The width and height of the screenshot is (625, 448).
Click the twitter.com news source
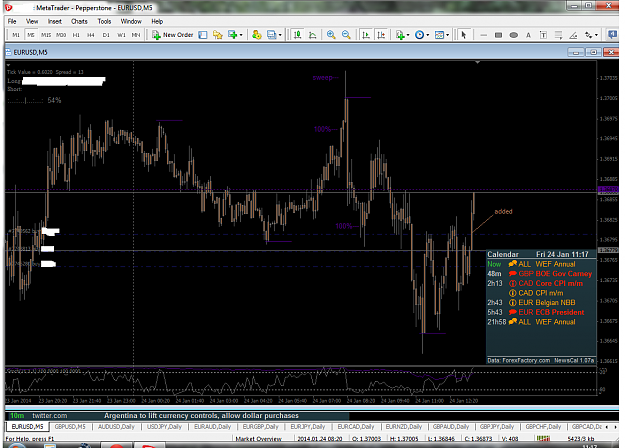tap(50, 416)
